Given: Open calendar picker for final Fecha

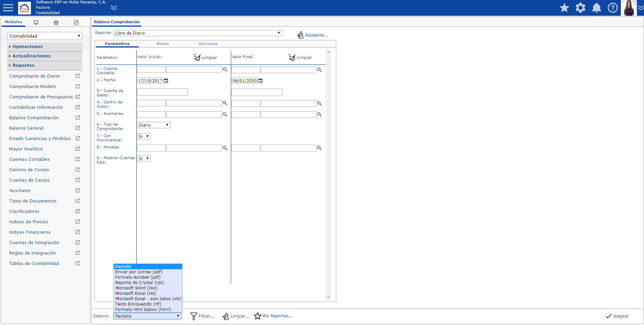Looking at the screenshot, I should tap(260, 81).
